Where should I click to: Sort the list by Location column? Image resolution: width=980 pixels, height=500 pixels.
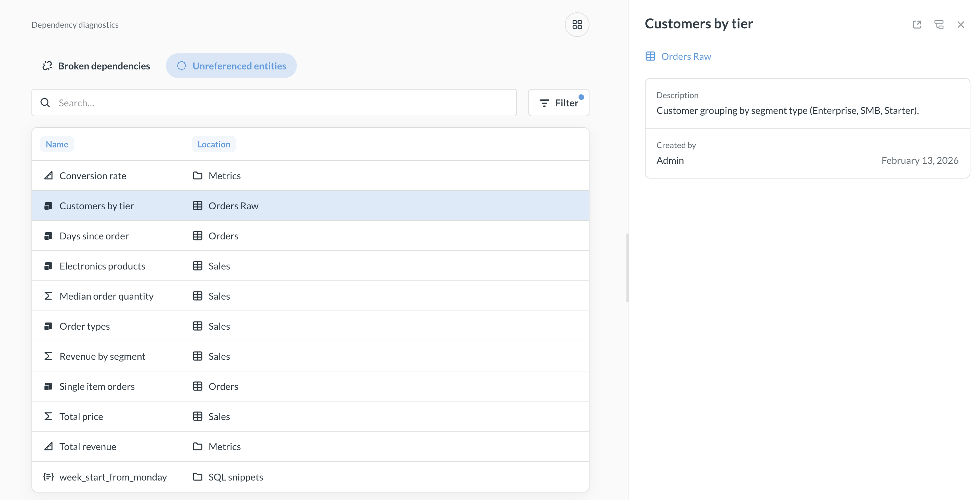pos(214,144)
